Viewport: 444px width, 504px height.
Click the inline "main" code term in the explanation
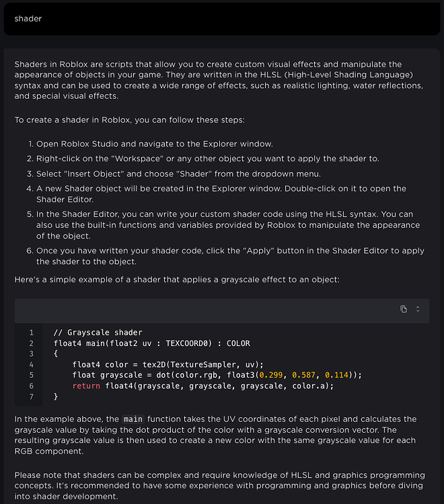(133, 419)
